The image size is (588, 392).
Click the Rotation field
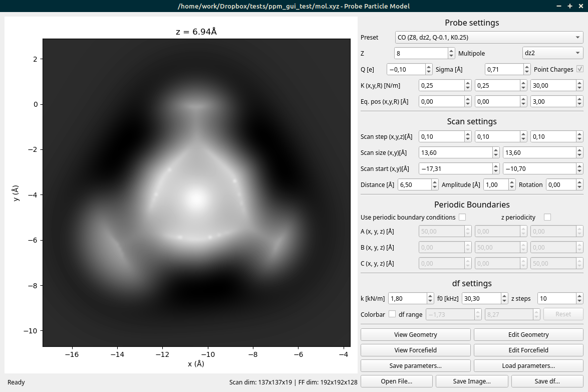561,184
